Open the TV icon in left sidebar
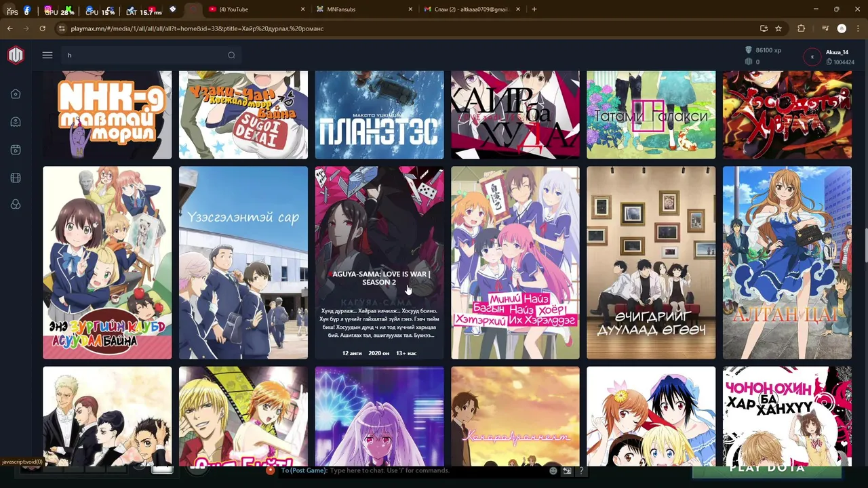This screenshot has height=488, width=868. [x=16, y=150]
